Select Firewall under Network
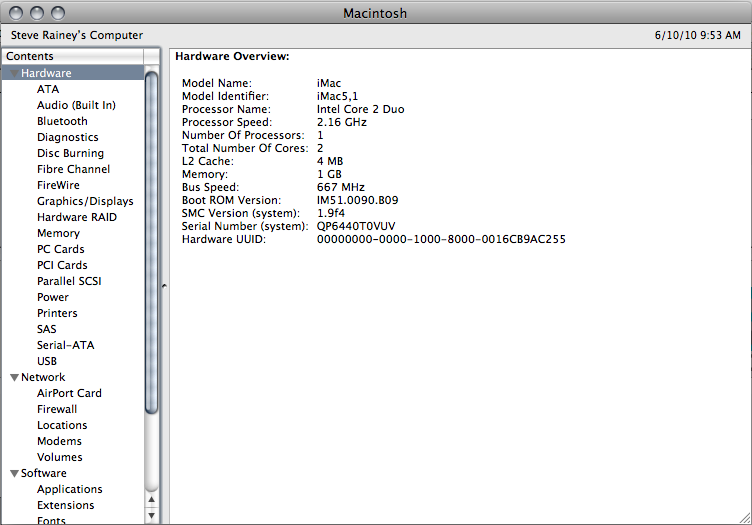 coord(57,409)
